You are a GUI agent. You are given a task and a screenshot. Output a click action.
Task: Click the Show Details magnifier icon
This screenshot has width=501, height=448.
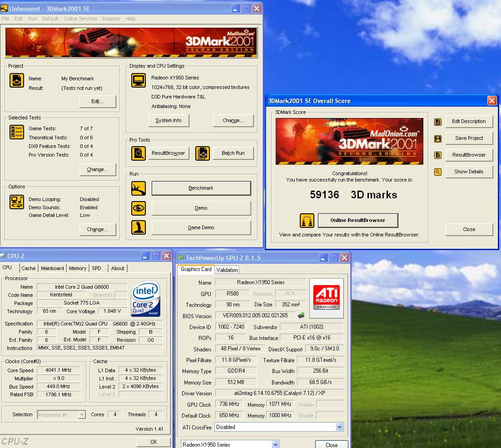[438, 172]
